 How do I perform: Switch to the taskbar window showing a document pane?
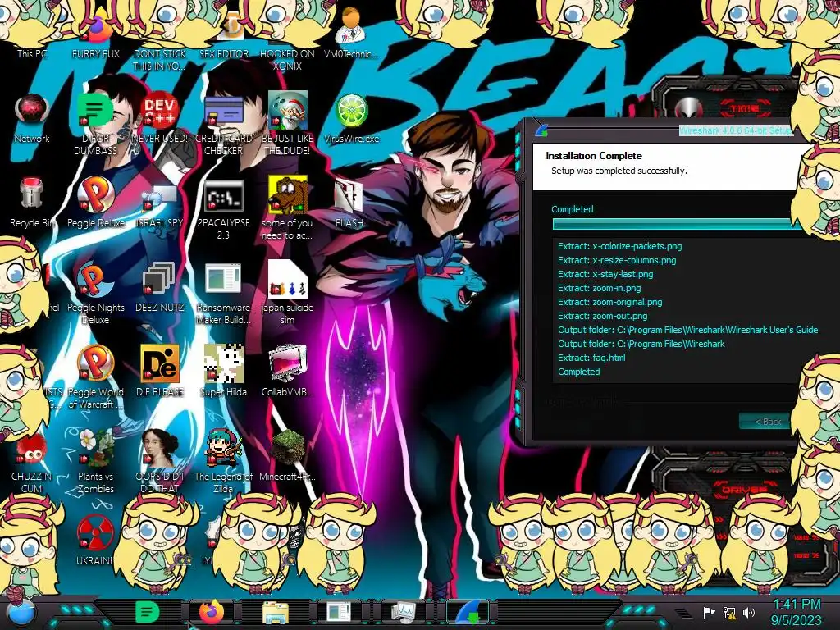[x=339, y=612]
